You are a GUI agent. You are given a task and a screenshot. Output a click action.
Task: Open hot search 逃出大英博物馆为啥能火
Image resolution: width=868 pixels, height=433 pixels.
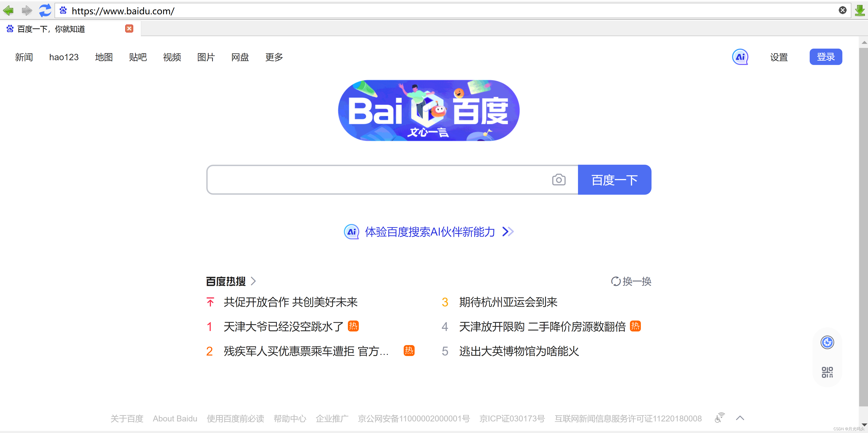click(519, 351)
